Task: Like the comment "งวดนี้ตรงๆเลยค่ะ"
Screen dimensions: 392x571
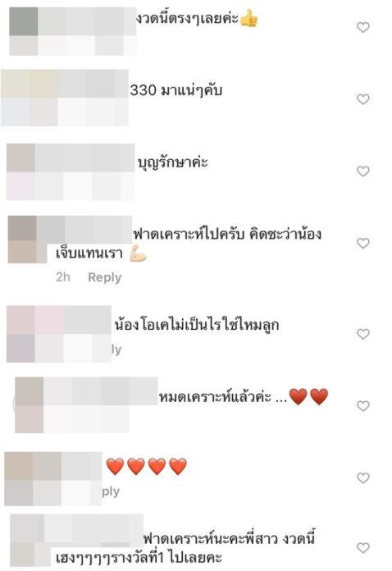Action: [x=362, y=27]
